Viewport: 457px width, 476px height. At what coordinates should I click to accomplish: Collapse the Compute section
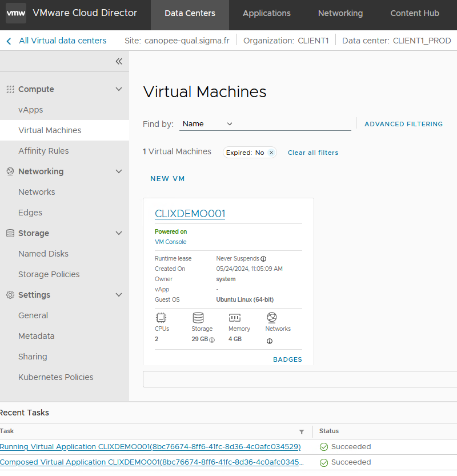coord(119,89)
